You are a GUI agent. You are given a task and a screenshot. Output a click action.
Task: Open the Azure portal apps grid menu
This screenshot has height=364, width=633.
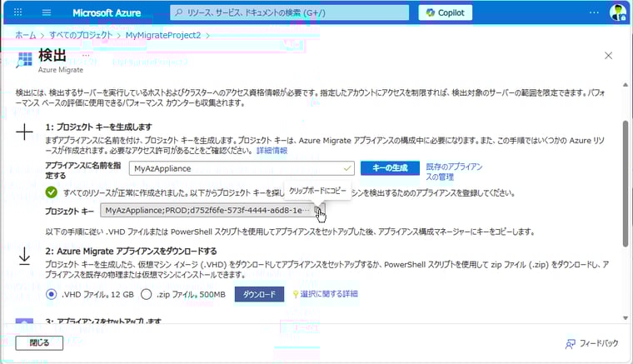click(17, 12)
